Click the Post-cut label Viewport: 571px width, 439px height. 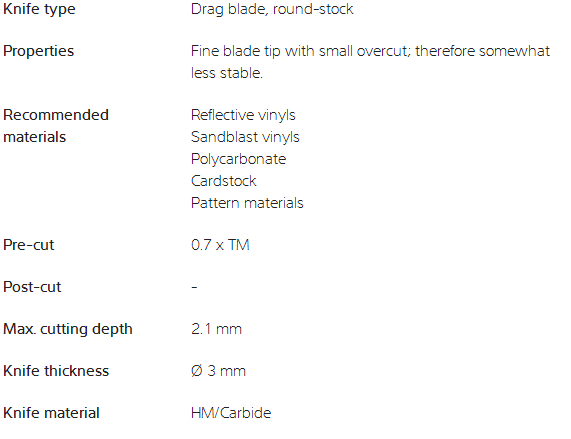32,287
